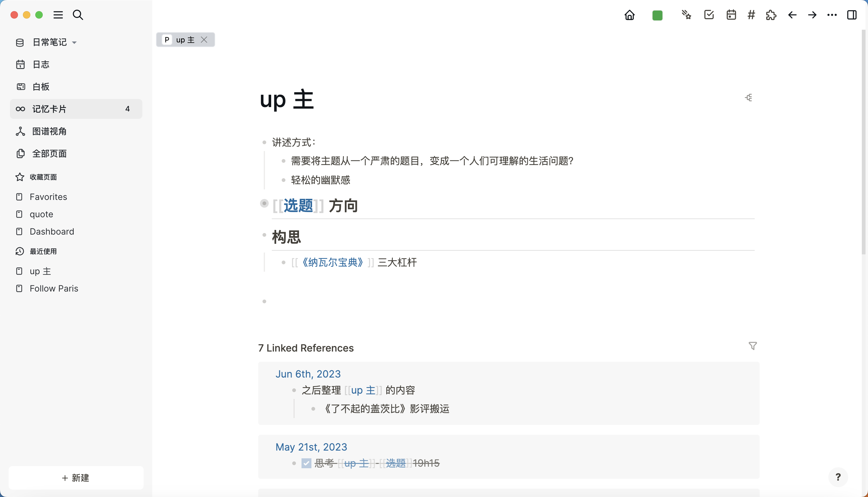Follow the 《纳瓦尔宝典》 link

click(x=332, y=262)
